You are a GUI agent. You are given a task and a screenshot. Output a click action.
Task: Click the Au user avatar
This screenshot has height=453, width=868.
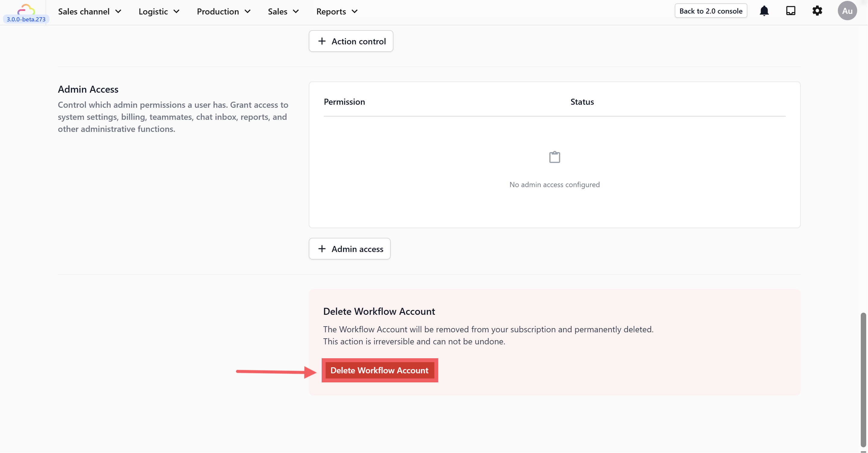[847, 11]
